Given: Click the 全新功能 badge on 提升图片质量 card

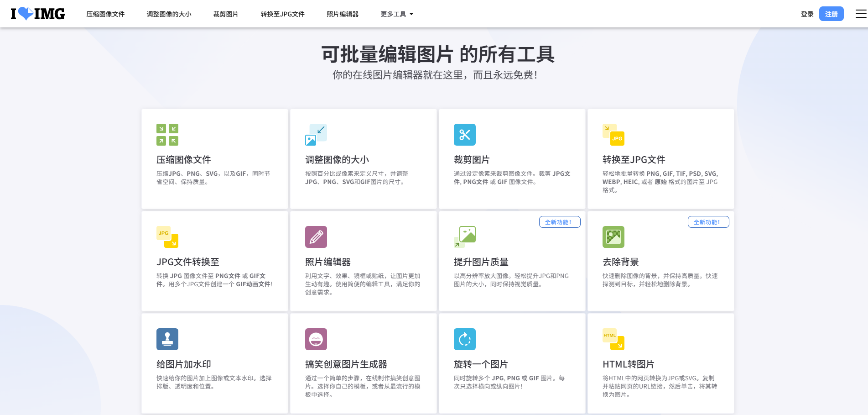Looking at the screenshot, I should (560, 222).
